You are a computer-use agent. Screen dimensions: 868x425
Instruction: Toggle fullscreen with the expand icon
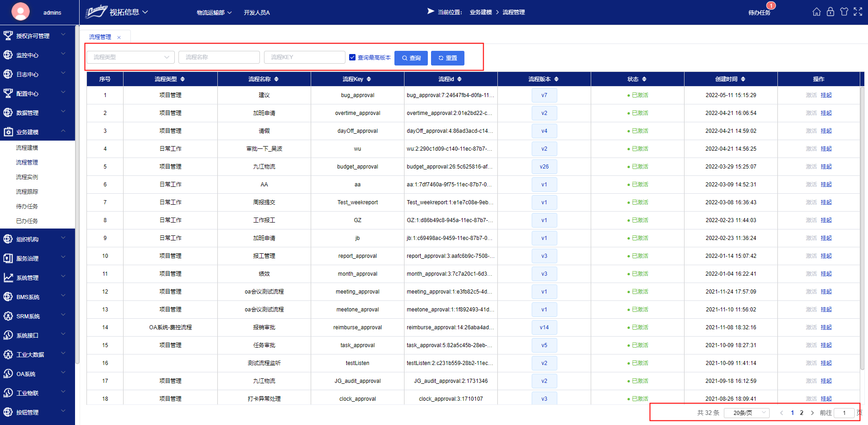point(858,12)
